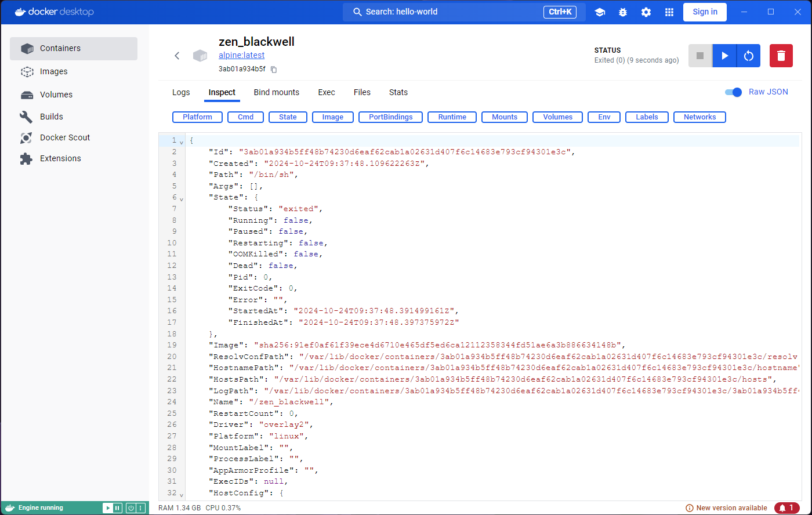Jump to the Image section
The width and height of the screenshot is (812, 515).
pyautogui.click(x=333, y=117)
